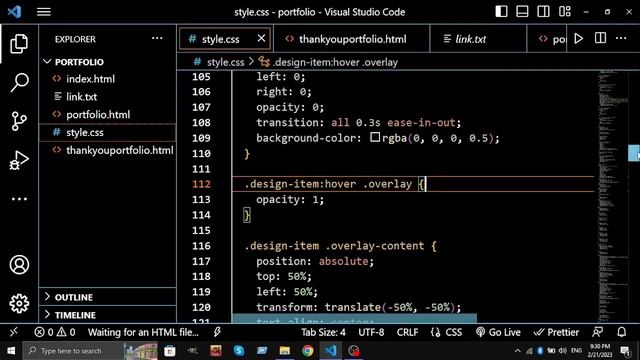Image resolution: width=640 pixels, height=360 pixels.
Task: Open editor more actions ellipsis
Action: 621,38
